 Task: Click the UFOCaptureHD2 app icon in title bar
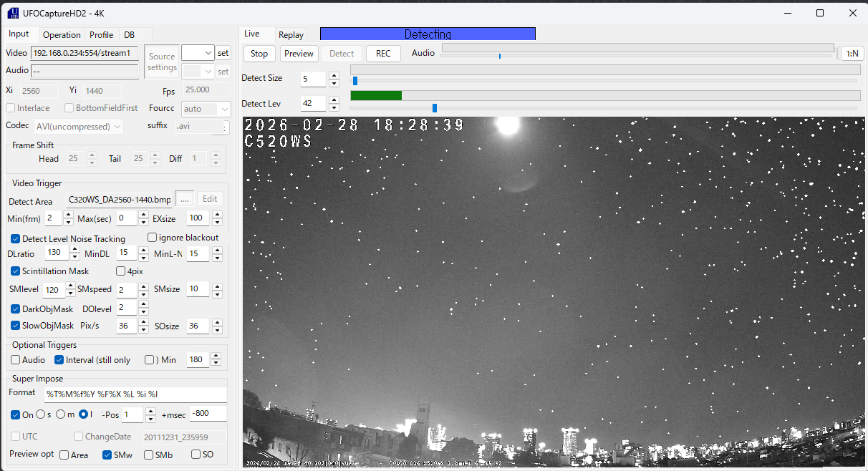[12, 13]
